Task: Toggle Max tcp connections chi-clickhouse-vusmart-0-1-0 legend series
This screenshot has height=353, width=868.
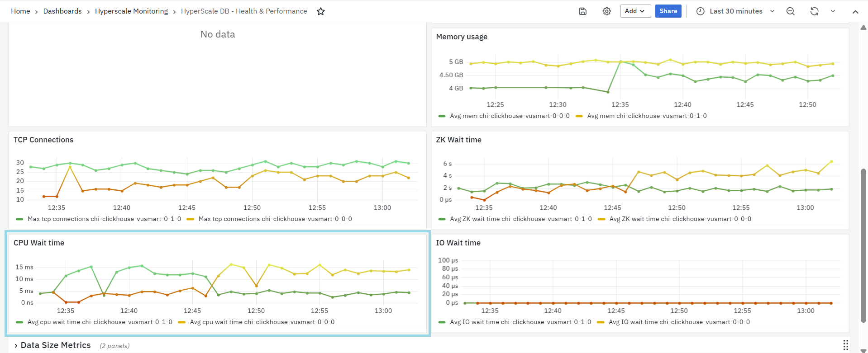Action: (x=104, y=219)
